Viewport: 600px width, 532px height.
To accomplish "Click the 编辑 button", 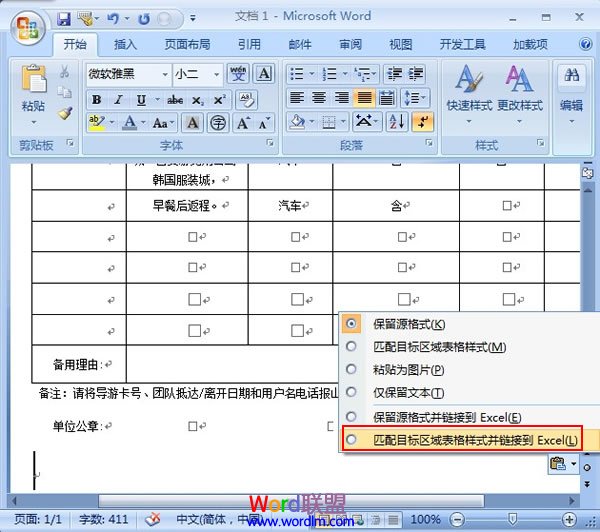I will pyautogui.click(x=571, y=94).
